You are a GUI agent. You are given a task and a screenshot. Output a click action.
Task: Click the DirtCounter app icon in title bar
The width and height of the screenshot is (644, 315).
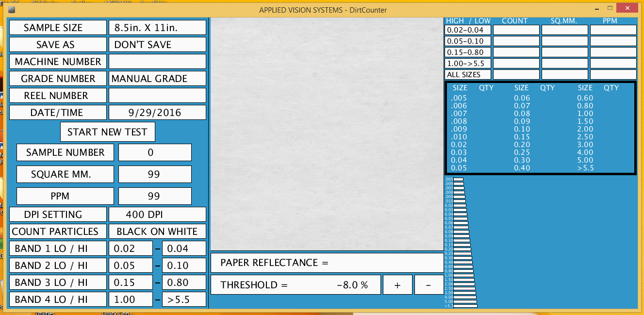pyautogui.click(x=12, y=10)
